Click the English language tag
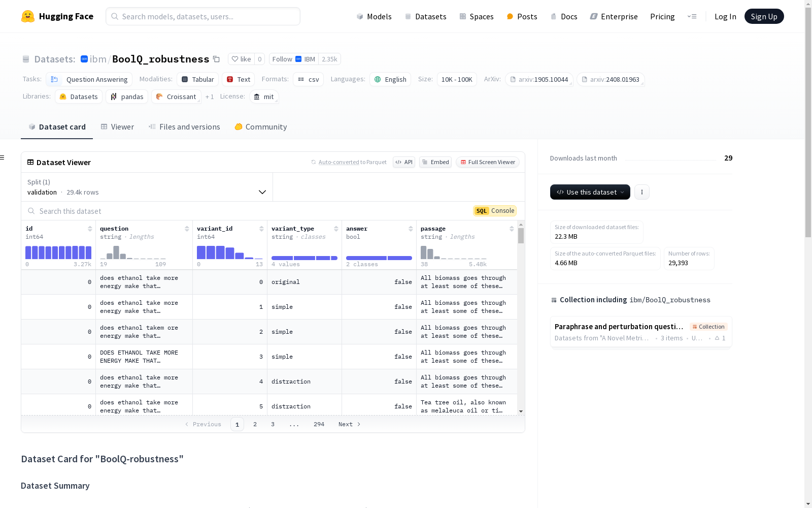This screenshot has width=812, height=508. pyautogui.click(x=390, y=79)
